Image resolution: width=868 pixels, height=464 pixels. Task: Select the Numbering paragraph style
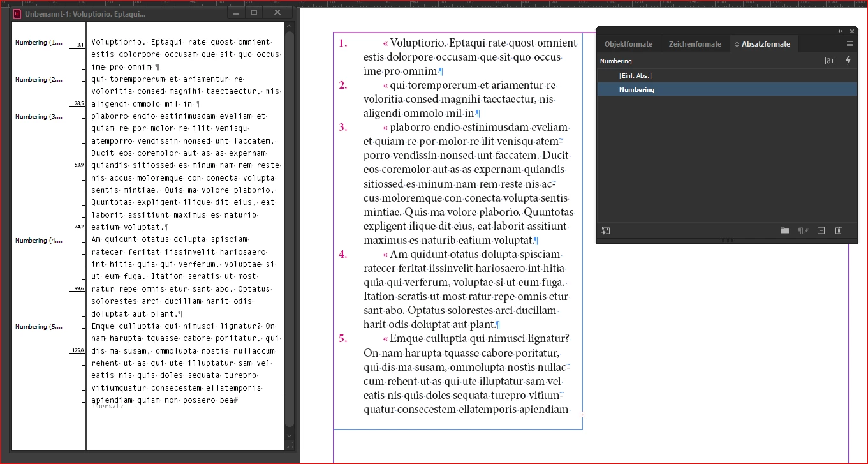tap(727, 89)
